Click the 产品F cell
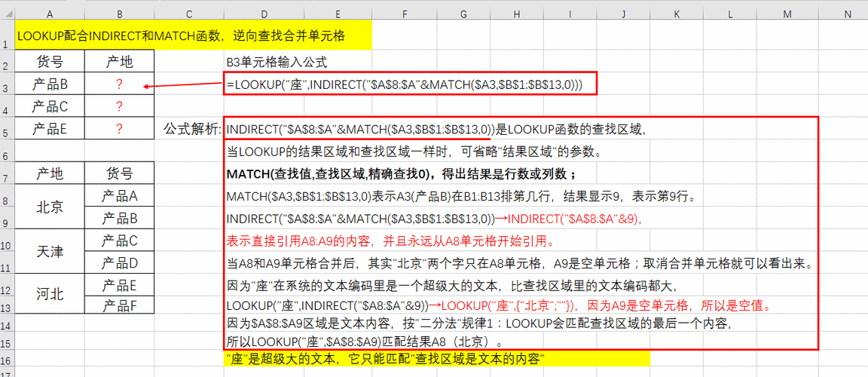Image resolution: width=868 pixels, height=377 pixels. (120, 305)
